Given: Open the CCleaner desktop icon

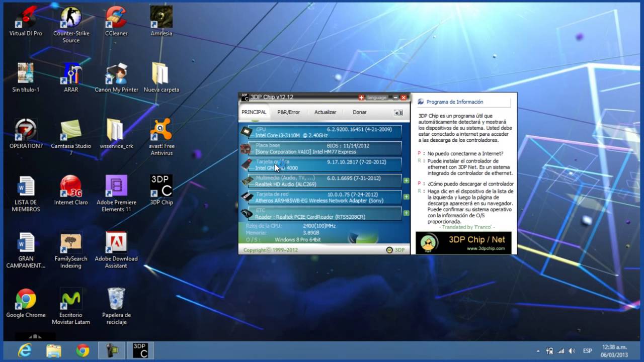Looking at the screenshot, I should pos(116,22).
